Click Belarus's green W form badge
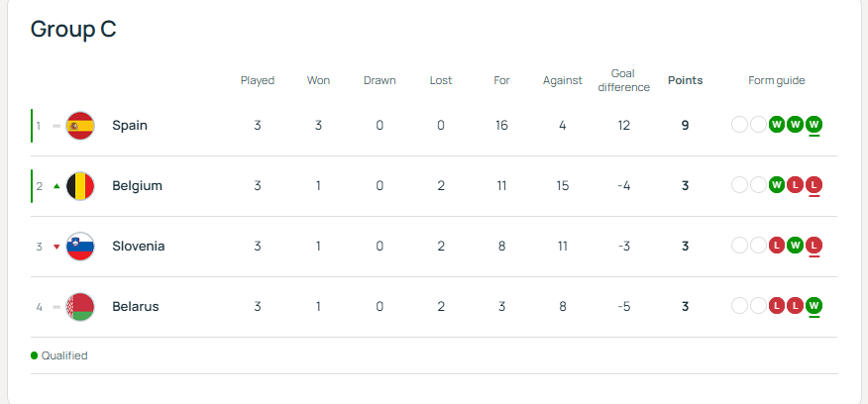This screenshot has height=404, width=868. [x=814, y=306]
